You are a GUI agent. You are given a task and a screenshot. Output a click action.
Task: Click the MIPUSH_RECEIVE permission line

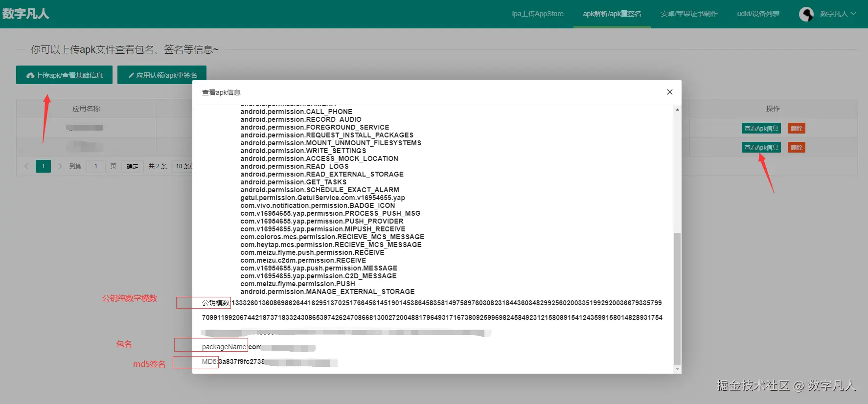[x=322, y=229]
